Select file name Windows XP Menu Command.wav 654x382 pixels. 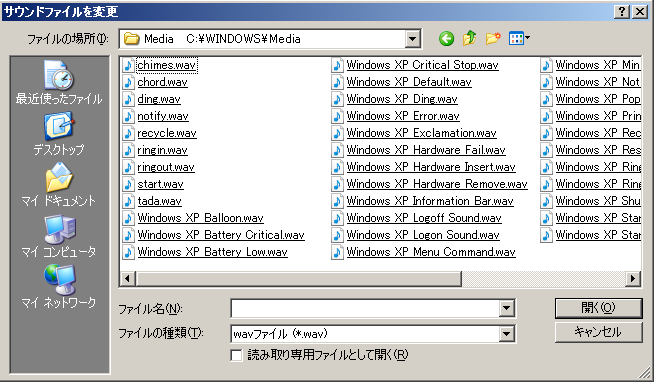coord(431,252)
